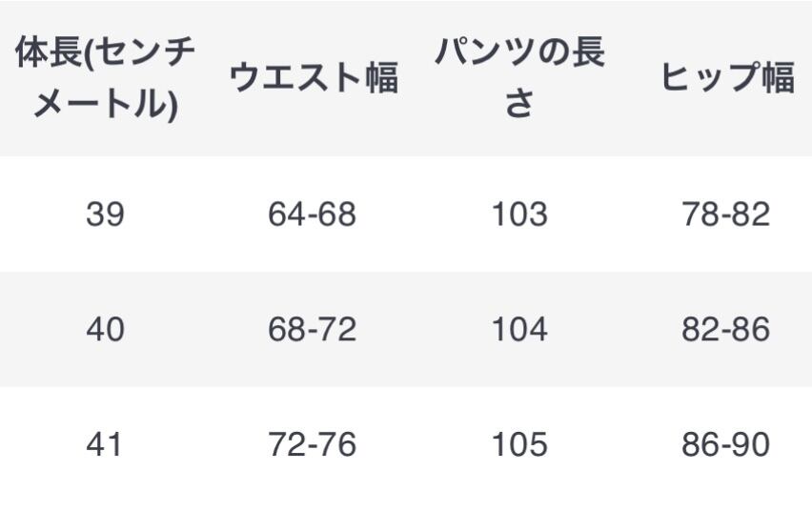The image size is (812, 512).
Task: Click the pants length value 105
Action: [x=519, y=444]
